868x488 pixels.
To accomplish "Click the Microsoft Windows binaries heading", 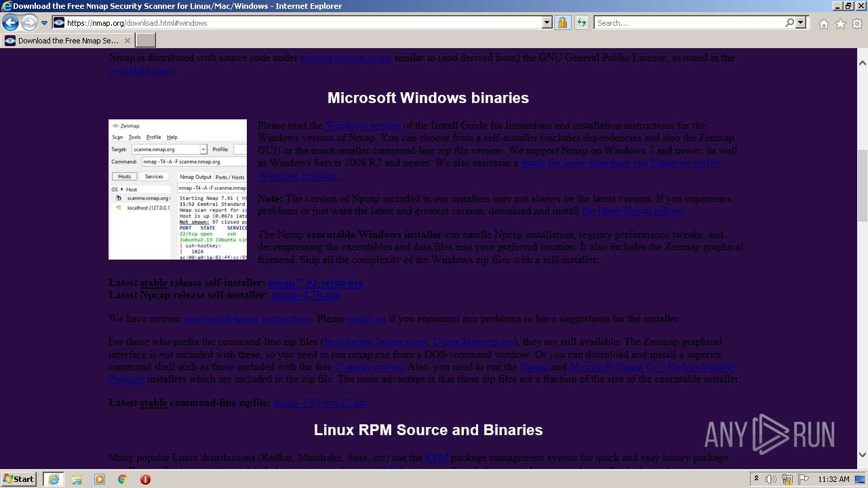I will click(428, 98).
